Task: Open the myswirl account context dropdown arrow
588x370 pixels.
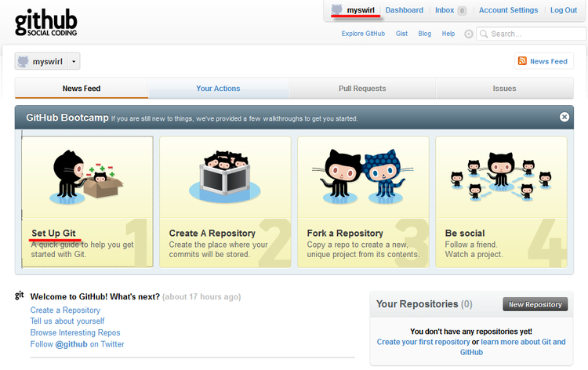Action: [74, 61]
